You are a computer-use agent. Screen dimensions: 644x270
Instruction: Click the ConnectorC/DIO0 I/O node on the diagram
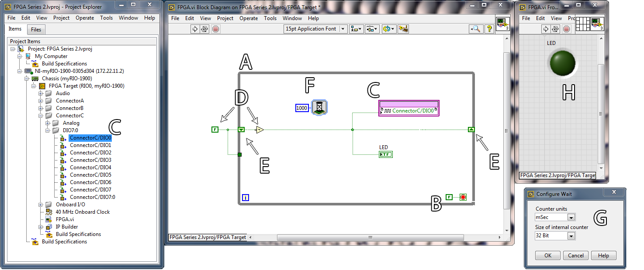409,108
